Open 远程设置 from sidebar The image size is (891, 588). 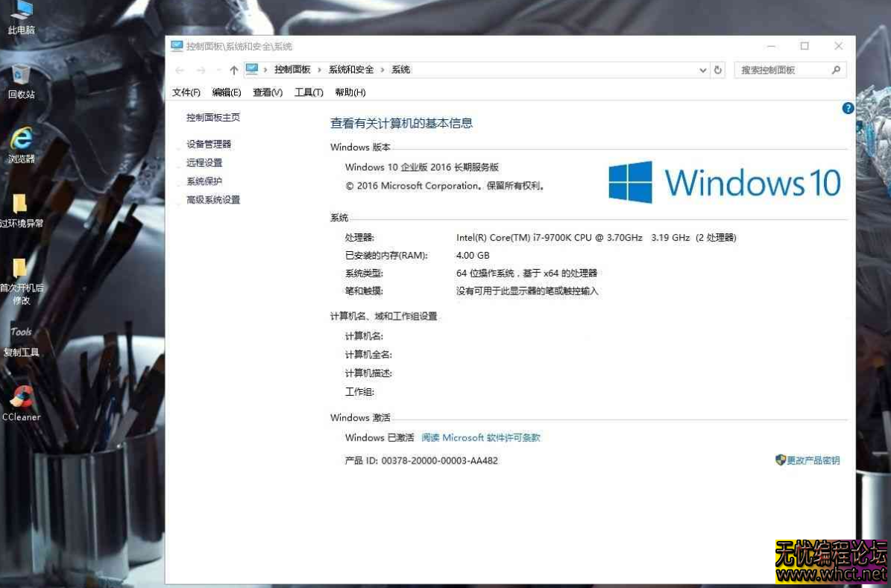coord(204,162)
